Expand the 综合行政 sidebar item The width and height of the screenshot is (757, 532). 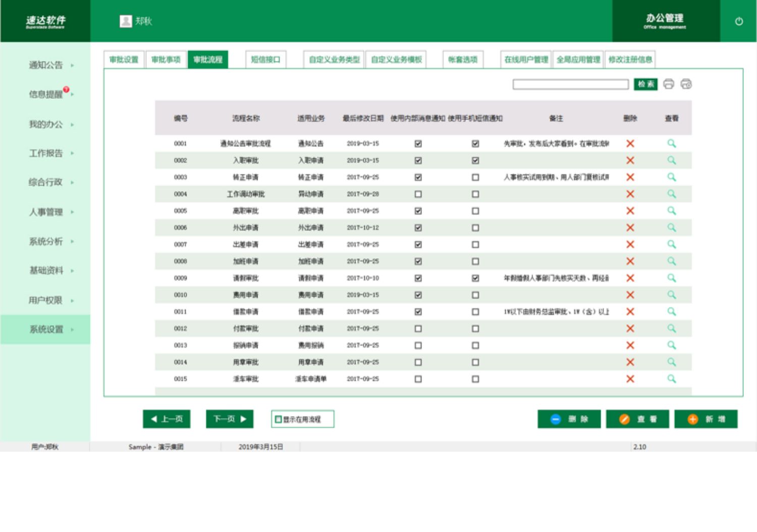coord(45,182)
